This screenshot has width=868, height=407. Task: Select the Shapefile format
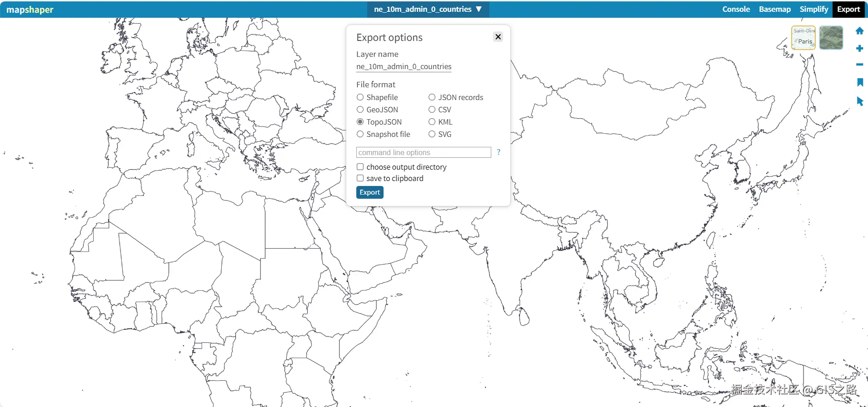click(x=360, y=97)
